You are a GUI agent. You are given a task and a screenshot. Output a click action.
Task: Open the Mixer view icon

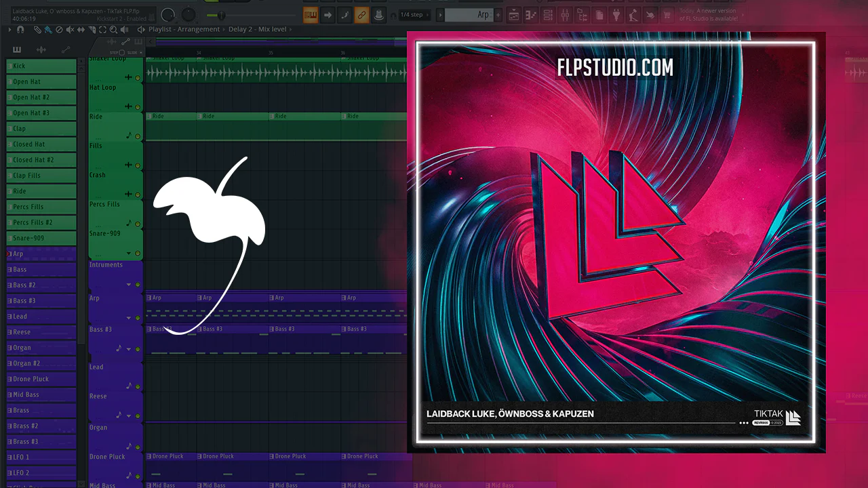[x=565, y=14]
